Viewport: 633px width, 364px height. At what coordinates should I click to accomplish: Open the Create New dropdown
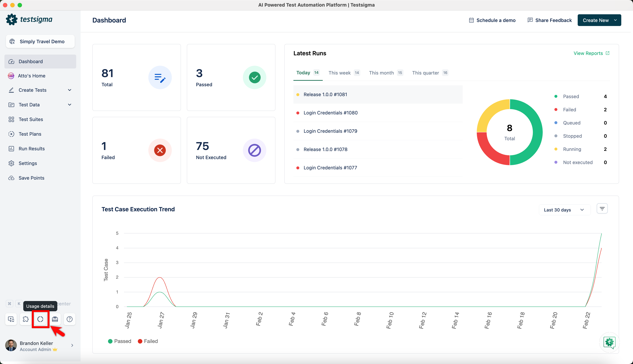599,20
